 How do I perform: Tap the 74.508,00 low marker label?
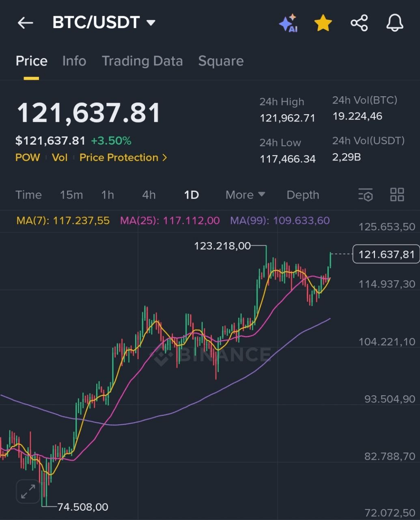pos(83,507)
